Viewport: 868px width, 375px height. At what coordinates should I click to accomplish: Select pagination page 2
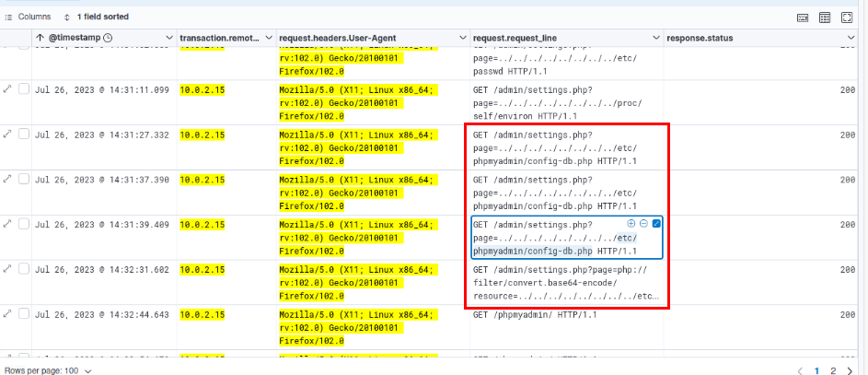click(x=834, y=370)
